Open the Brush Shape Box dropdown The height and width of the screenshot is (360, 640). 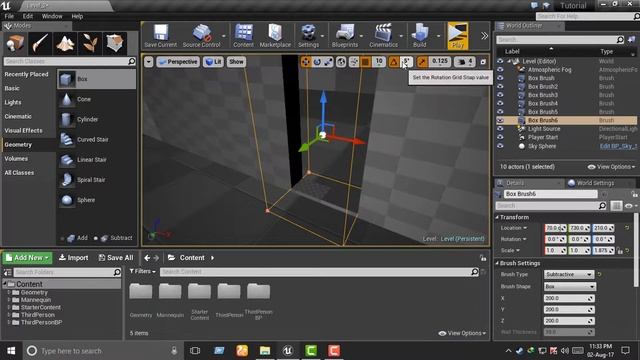click(x=570, y=287)
